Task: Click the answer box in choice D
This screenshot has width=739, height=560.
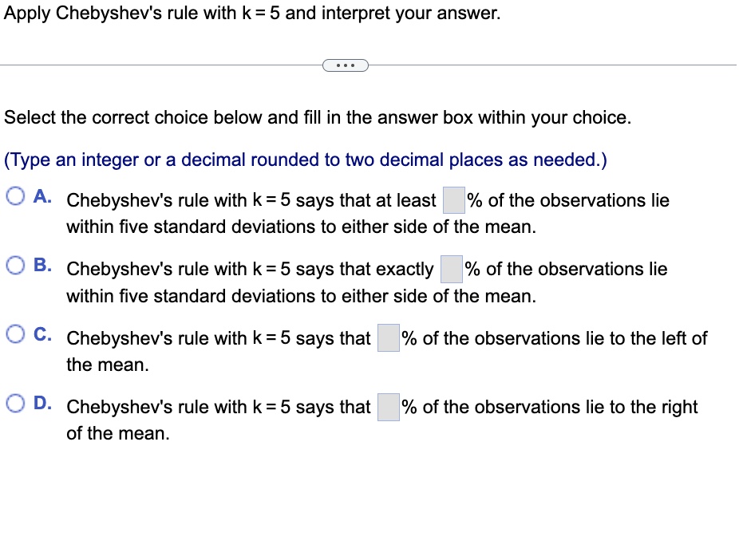Action: coord(388,406)
